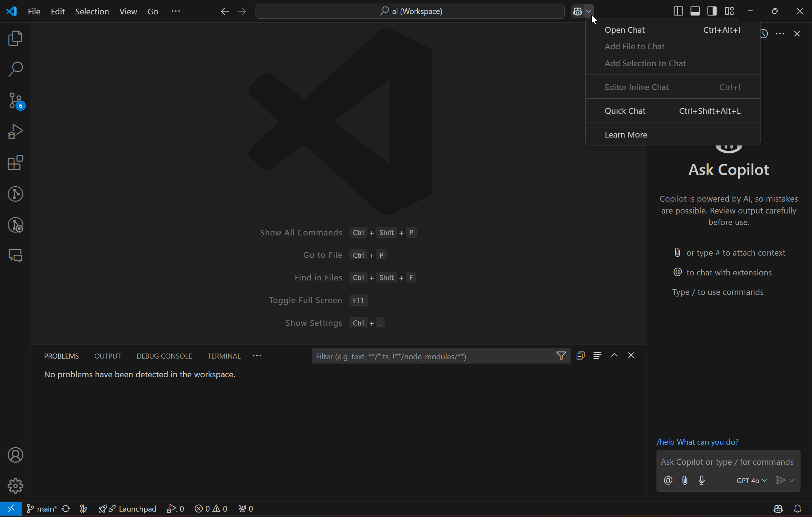Open the Search view
The width and height of the screenshot is (812, 517).
pos(15,69)
